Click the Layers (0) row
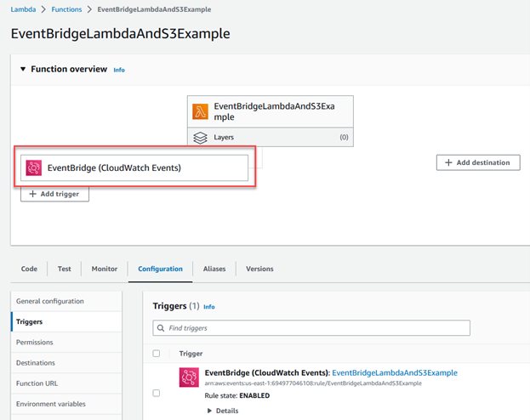Image resolution: width=530 pixels, height=420 pixels. [271, 137]
